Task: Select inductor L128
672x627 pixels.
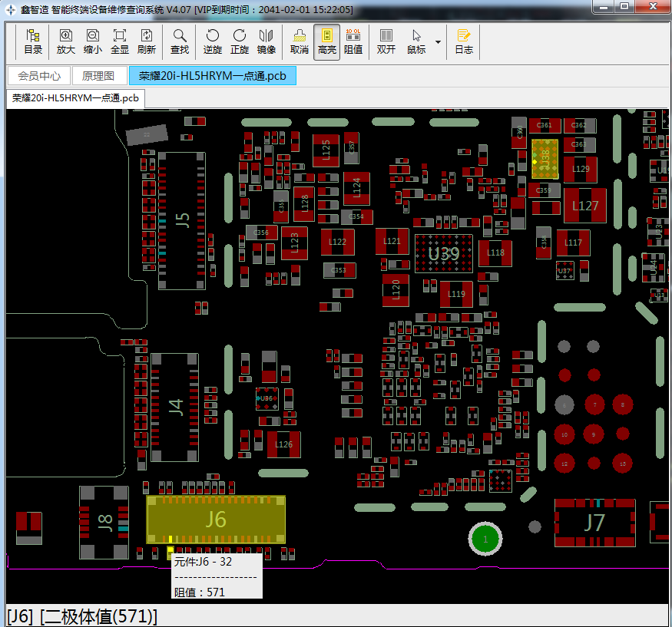Action: (304, 204)
